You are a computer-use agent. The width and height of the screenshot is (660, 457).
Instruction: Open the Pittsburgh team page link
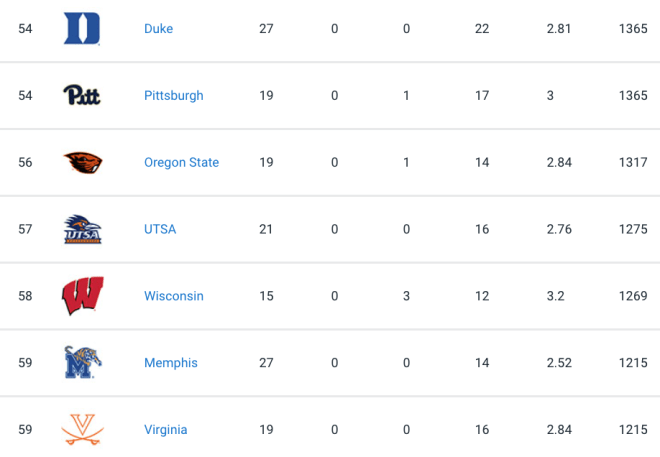coord(173,96)
